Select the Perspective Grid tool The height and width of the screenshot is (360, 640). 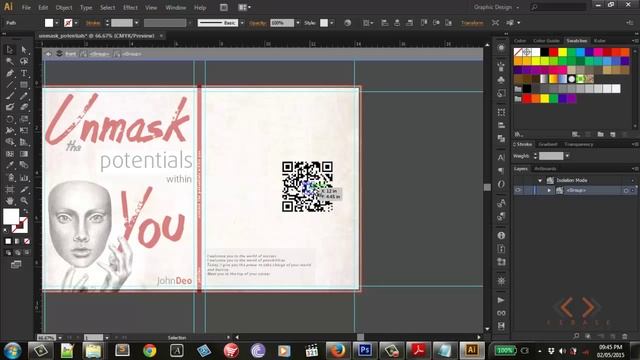pyautogui.click(x=24, y=142)
